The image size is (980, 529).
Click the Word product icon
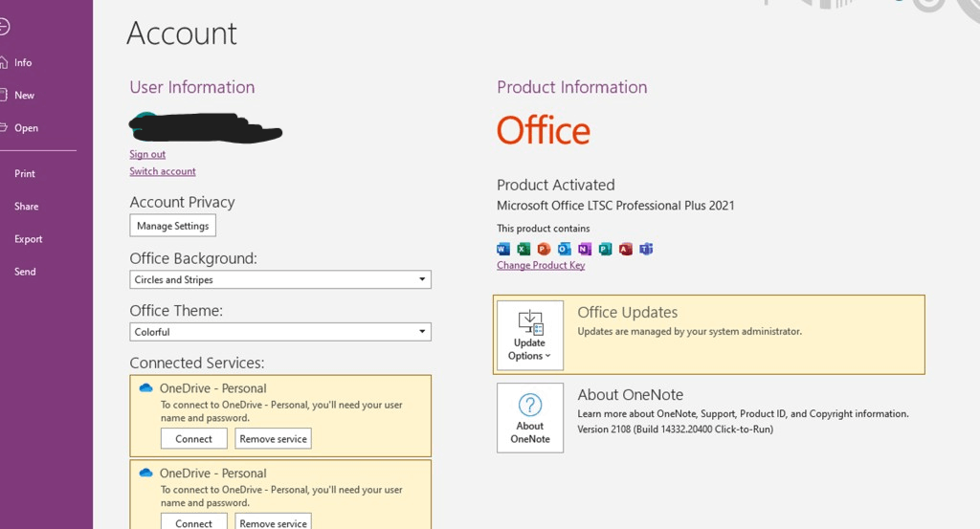coord(503,249)
